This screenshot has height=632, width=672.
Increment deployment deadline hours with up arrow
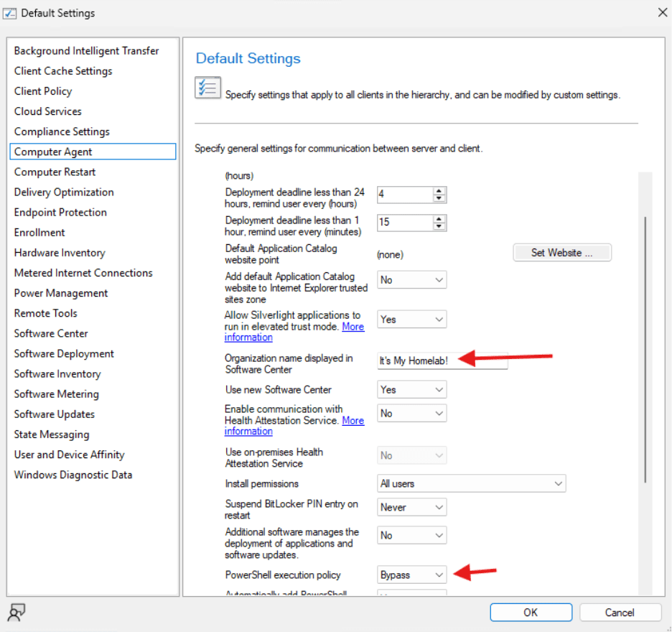tap(439, 190)
